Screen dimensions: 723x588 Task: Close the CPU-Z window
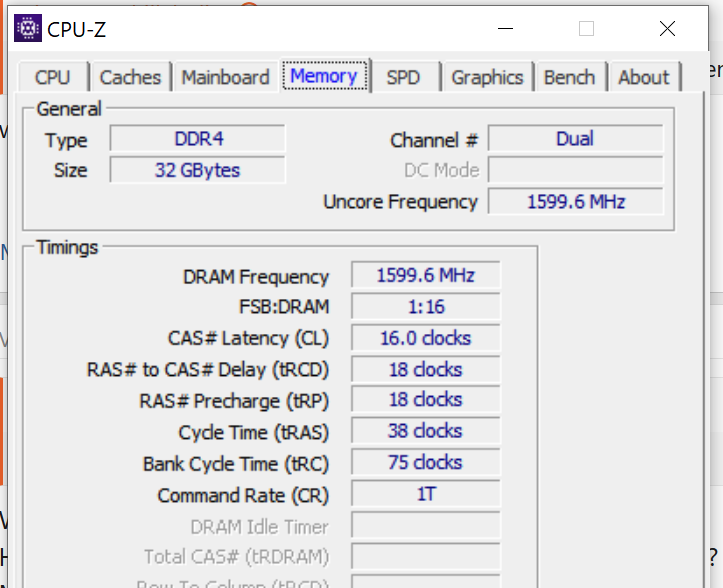667,29
